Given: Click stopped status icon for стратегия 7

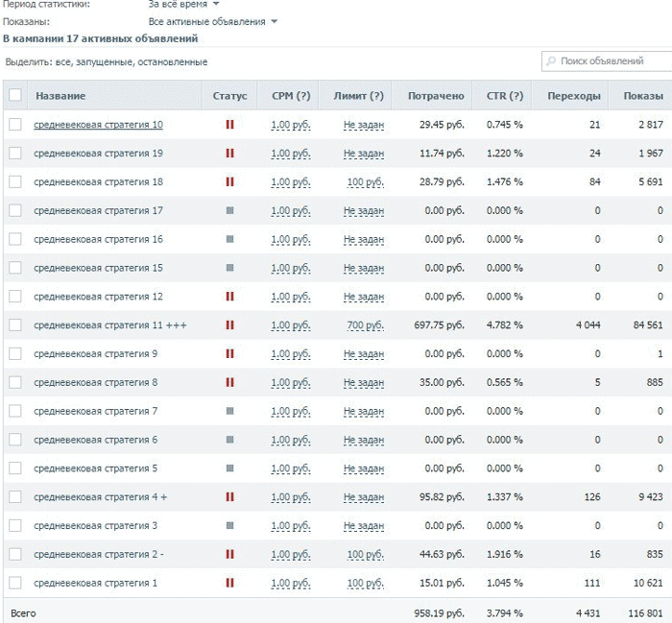Looking at the screenshot, I should point(229,411).
